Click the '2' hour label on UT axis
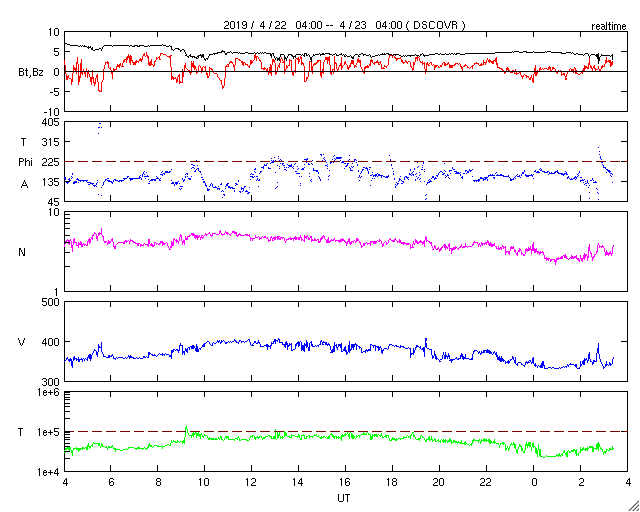This screenshot has width=640, height=512. [580, 483]
